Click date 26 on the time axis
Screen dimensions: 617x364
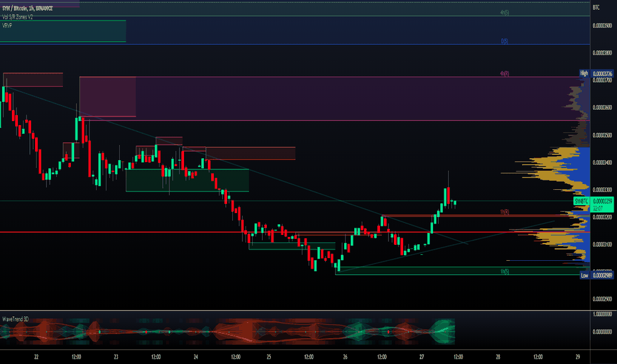tap(345, 357)
